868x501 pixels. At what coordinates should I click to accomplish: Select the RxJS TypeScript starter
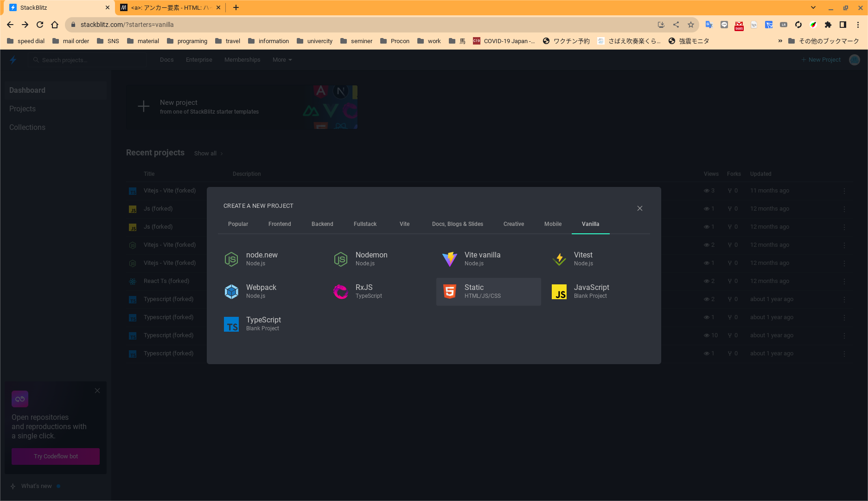(380, 291)
